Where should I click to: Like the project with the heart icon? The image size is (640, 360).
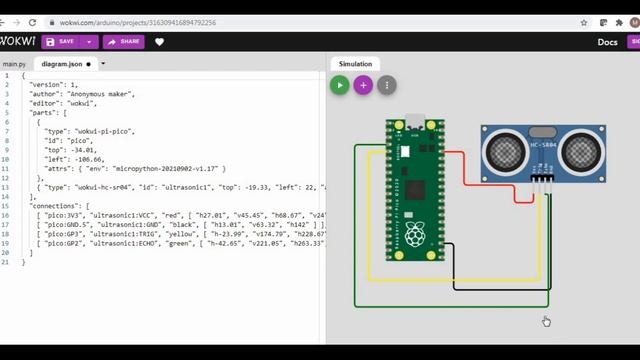click(x=160, y=42)
